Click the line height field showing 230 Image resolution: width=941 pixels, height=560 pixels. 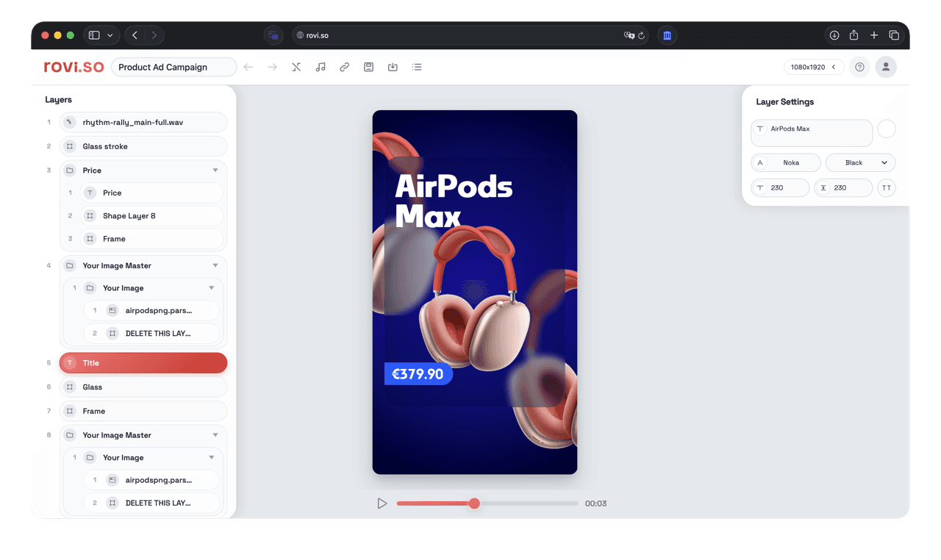point(843,188)
